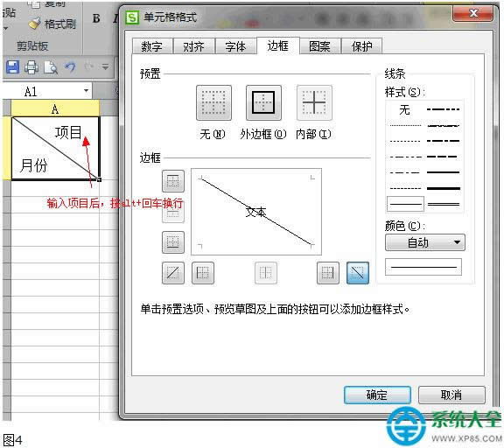Click the 取消 button
Image resolution: width=504 pixels, height=448 pixels.
[x=451, y=395]
